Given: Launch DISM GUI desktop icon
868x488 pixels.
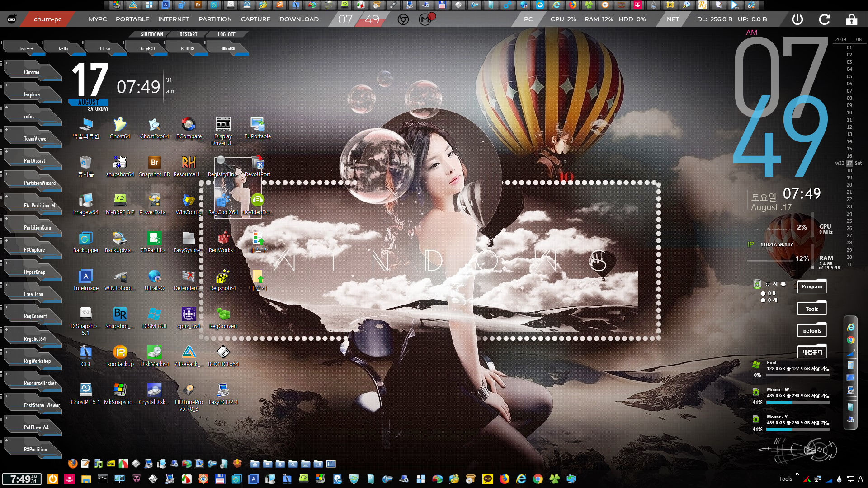Looking at the screenshot, I should pyautogui.click(x=154, y=318).
